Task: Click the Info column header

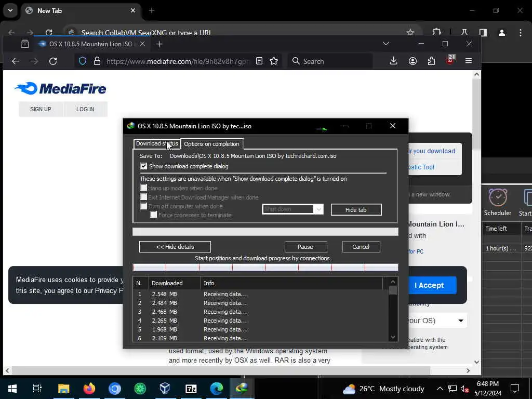Action: (x=292, y=283)
